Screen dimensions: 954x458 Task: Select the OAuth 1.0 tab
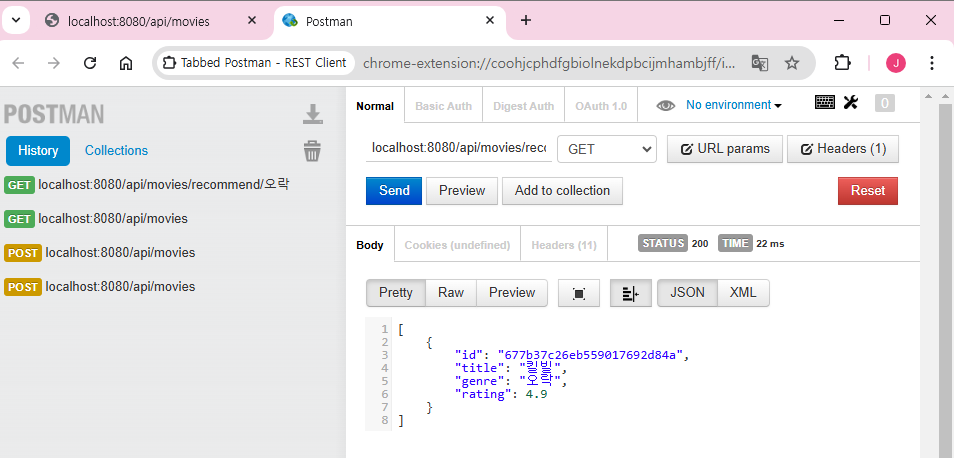(x=601, y=106)
